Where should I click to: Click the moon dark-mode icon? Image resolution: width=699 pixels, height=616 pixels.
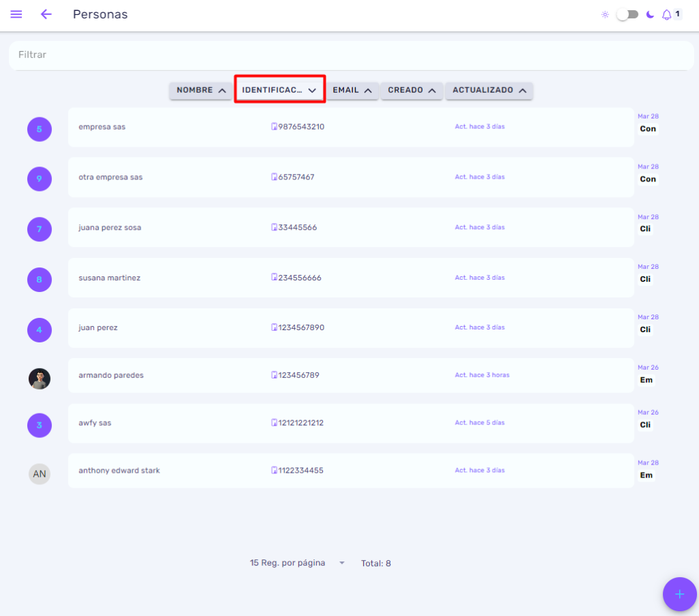[x=651, y=15]
